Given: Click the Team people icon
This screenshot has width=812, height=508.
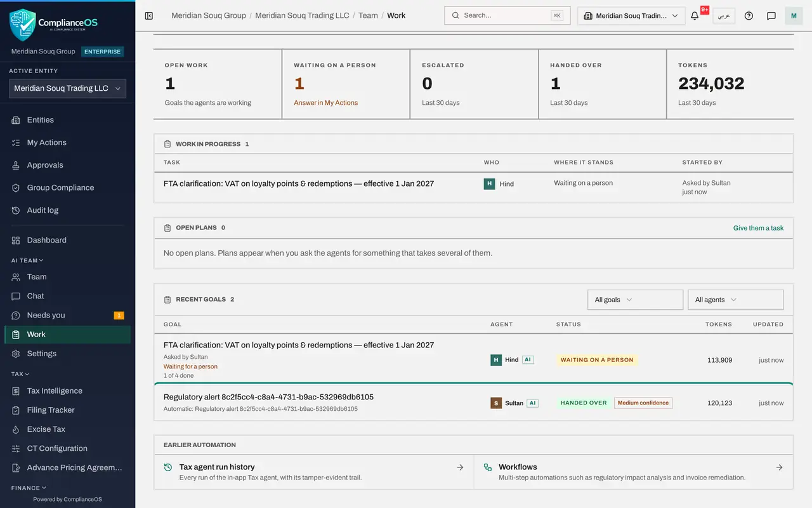Looking at the screenshot, I should 16,277.
